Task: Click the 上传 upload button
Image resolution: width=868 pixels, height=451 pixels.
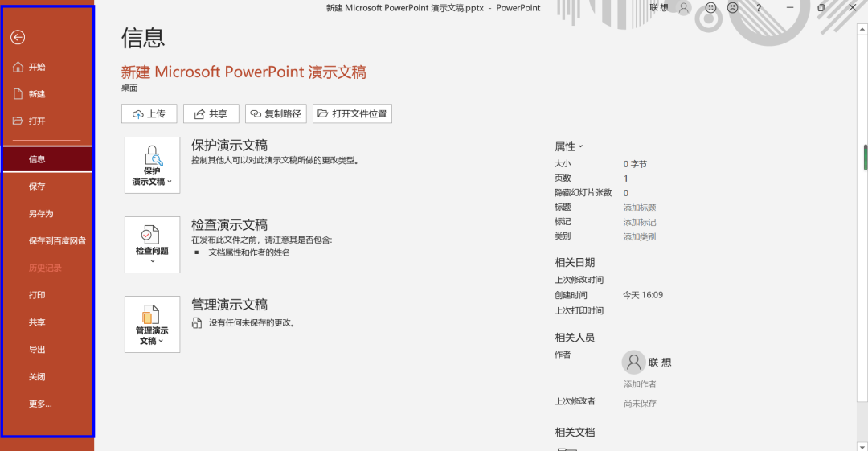Action: tap(149, 113)
